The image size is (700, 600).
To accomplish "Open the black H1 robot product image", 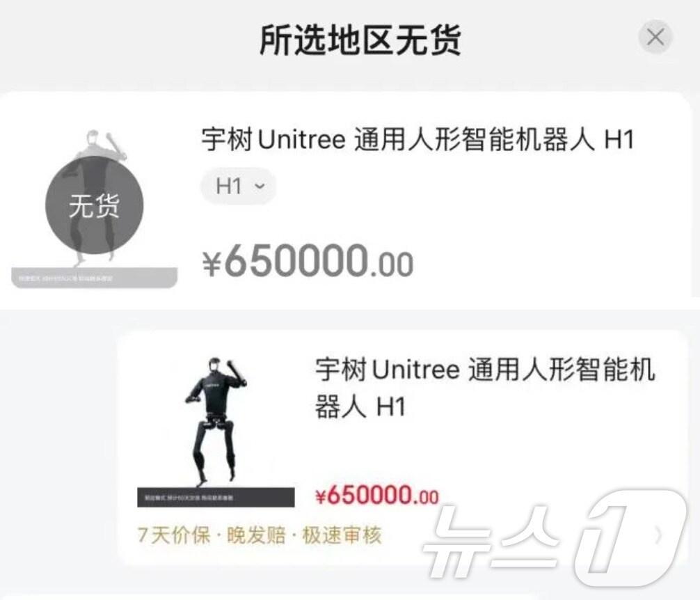I will coord(216,432).
